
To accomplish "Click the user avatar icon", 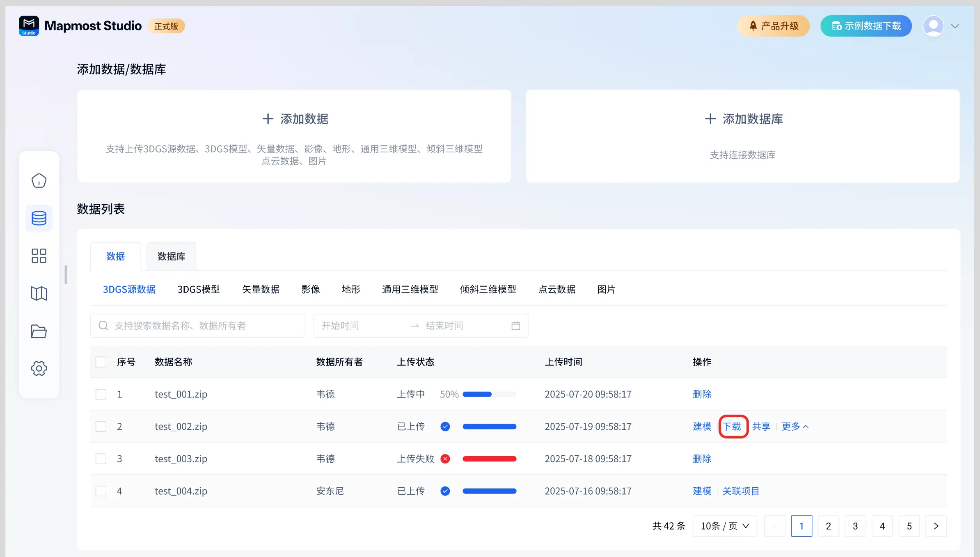I will (x=933, y=26).
